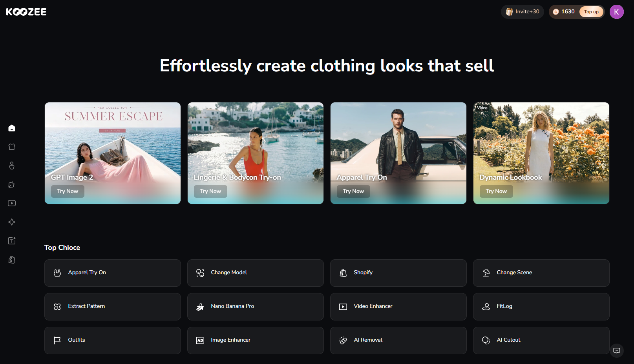Open the Home icon in the sidebar
The image size is (634, 364).
click(12, 128)
